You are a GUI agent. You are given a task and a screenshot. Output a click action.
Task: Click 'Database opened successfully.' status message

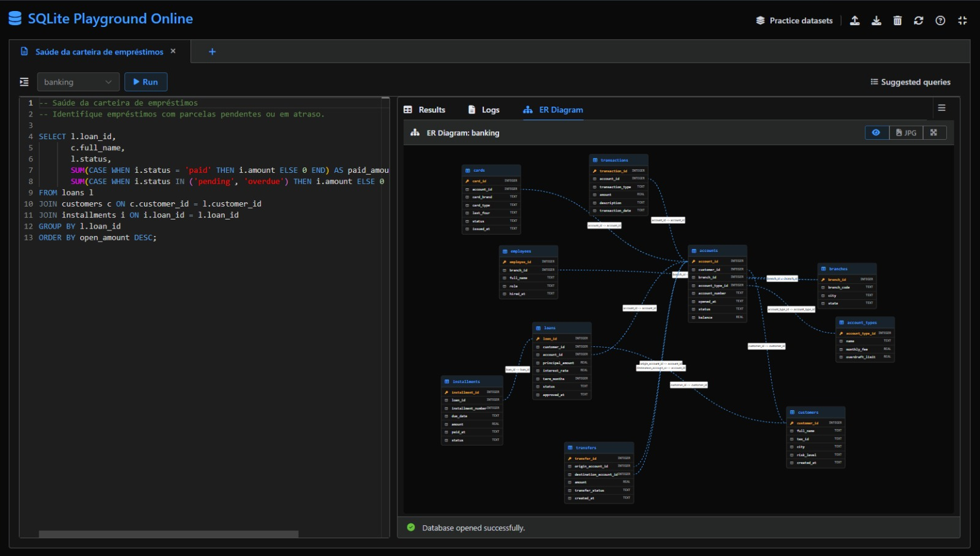[473, 528]
